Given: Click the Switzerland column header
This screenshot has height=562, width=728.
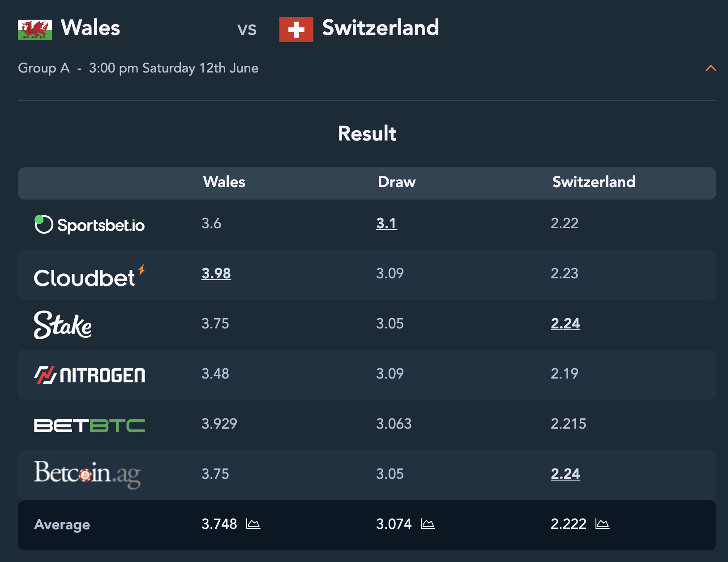Looking at the screenshot, I should [x=594, y=182].
